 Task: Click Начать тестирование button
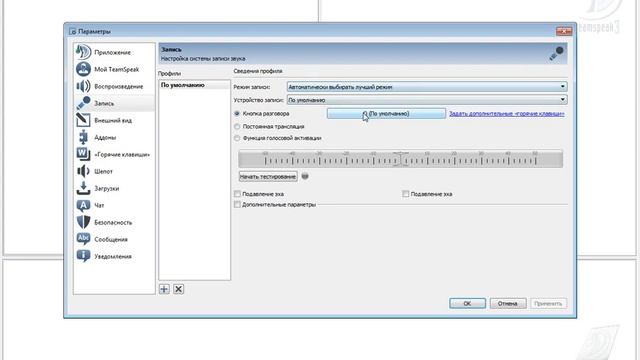click(x=268, y=176)
